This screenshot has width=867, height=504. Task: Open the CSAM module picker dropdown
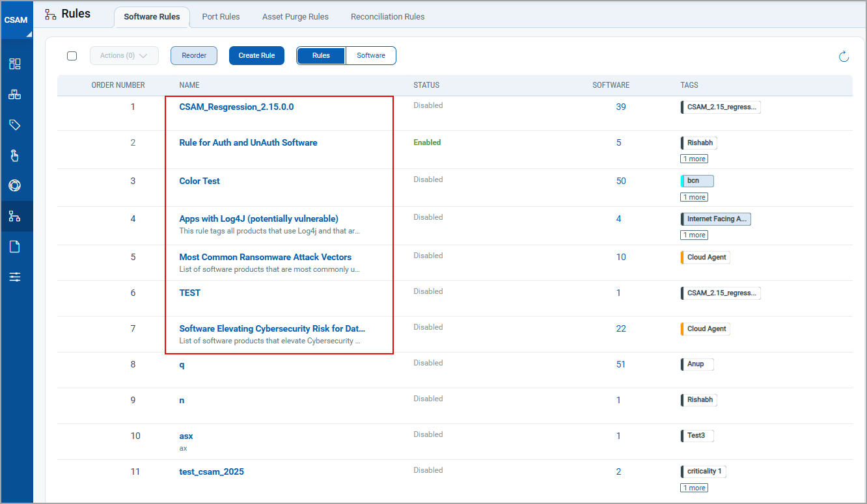coord(16,20)
